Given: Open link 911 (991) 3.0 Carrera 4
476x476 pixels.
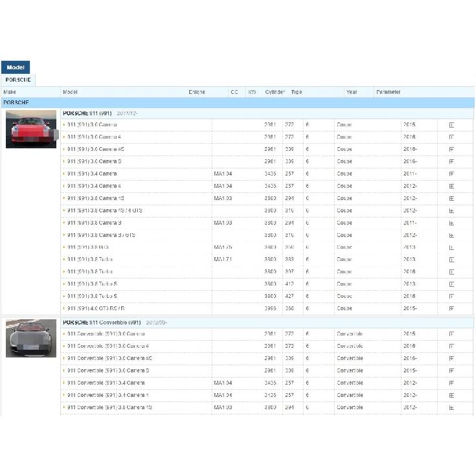Looking at the screenshot, I should point(94,137).
